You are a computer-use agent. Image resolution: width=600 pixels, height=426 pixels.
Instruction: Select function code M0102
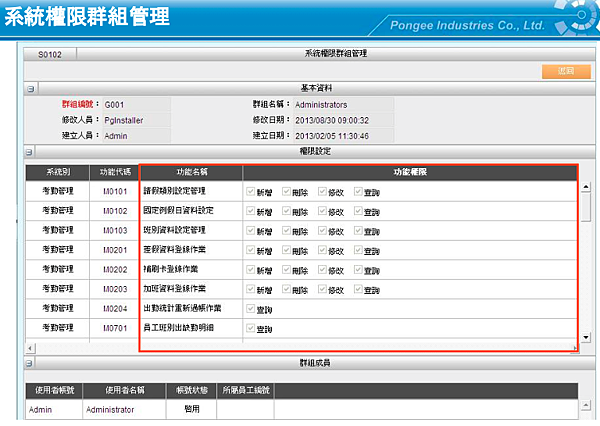tap(115, 211)
